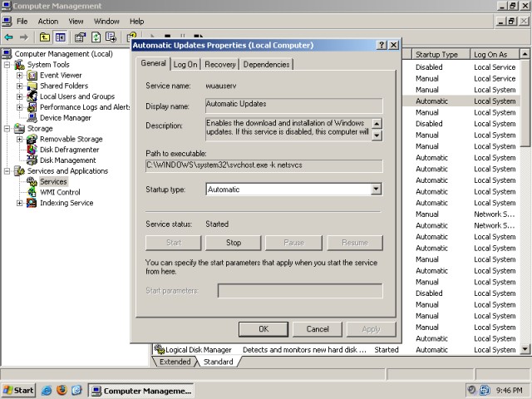Switch to the Recovery tab
The width and height of the screenshot is (532, 399).
click(x=219, y=65)
